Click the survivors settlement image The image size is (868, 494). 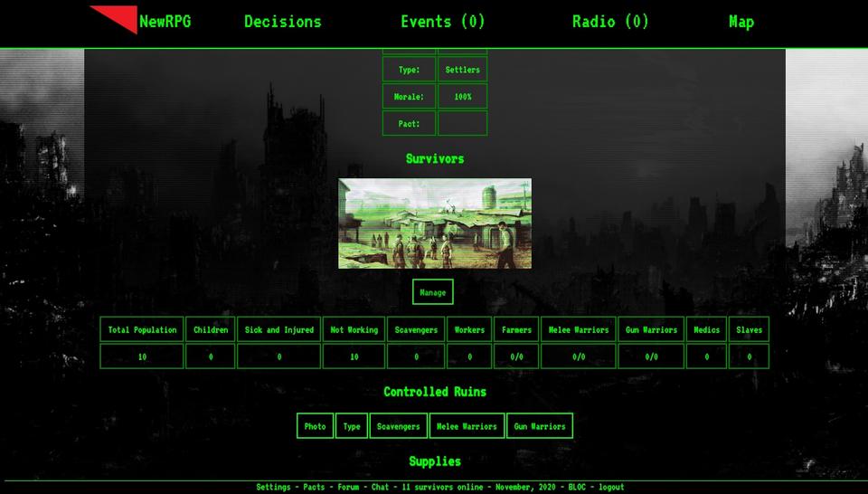[435, 223]
